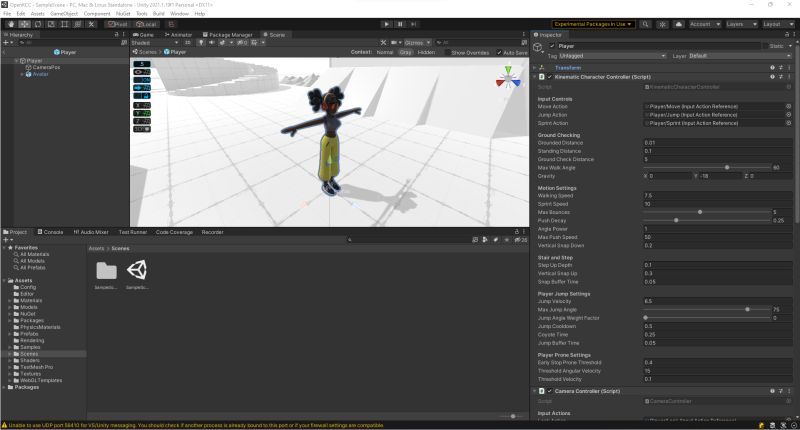
Task: Open the Component menu
Action: [x=96, y=14]
